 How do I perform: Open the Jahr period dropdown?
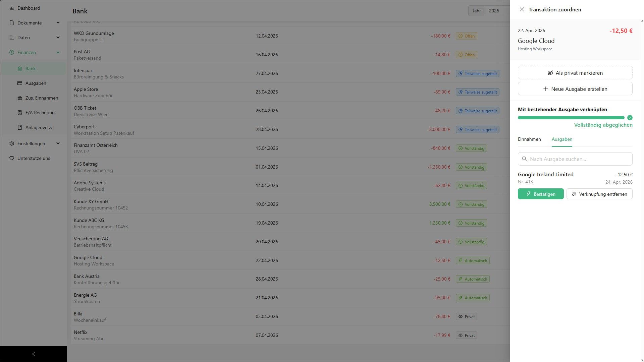coord(477,11)
